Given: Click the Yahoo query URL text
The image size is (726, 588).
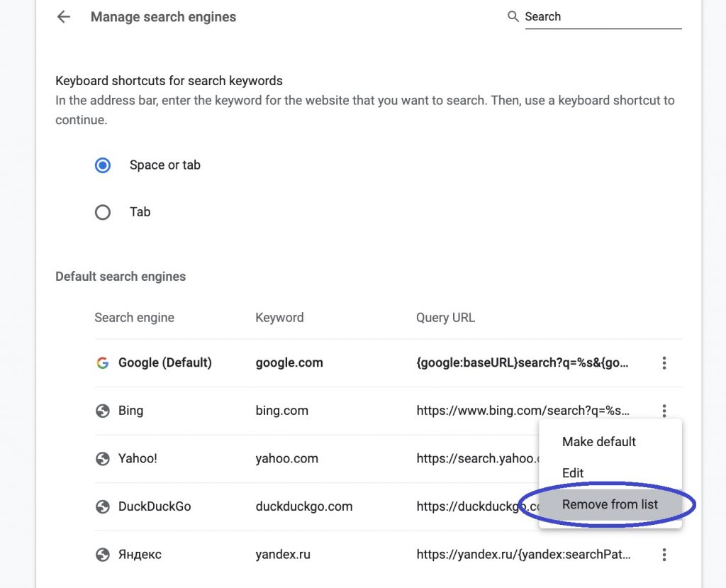Looking at the screenshot, I should click(x=478, y=459).
